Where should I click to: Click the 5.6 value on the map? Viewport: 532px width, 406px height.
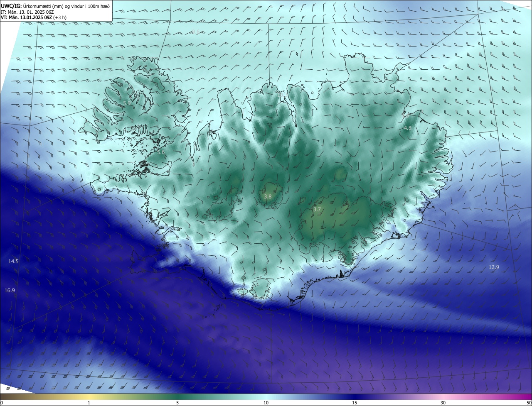[x=161, y=152]
